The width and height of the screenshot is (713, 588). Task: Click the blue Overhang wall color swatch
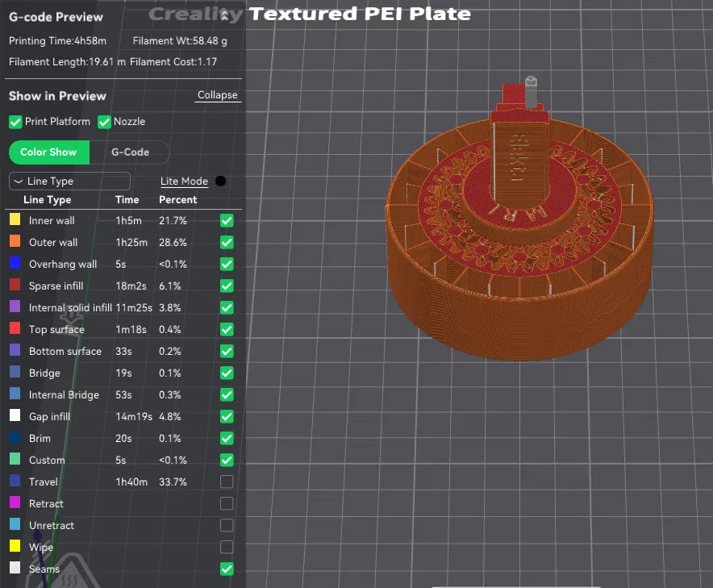pos(15,263)
